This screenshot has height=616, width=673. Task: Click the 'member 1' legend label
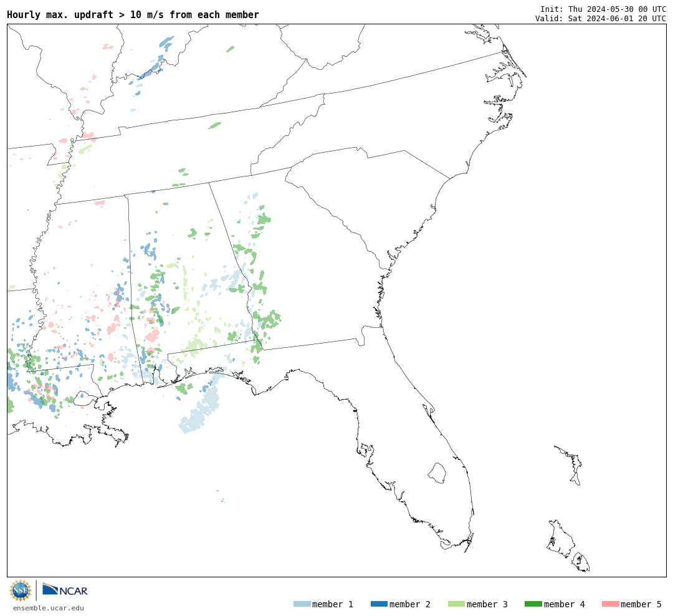pyautogui.click(x=333, y=604)
